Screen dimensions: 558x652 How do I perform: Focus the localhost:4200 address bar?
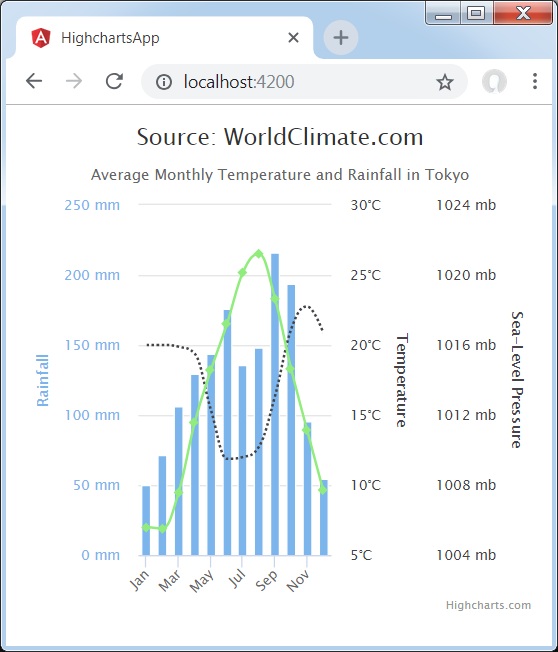point(304,82)
